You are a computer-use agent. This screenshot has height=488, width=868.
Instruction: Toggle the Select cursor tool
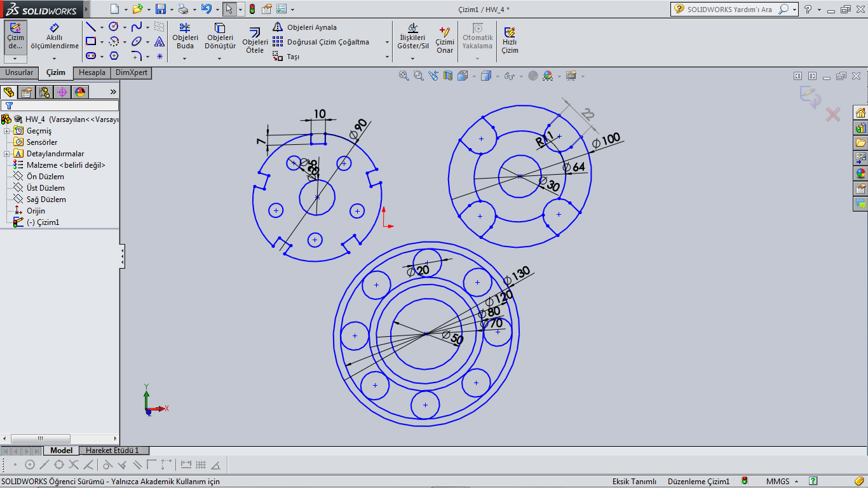(229, 9)
